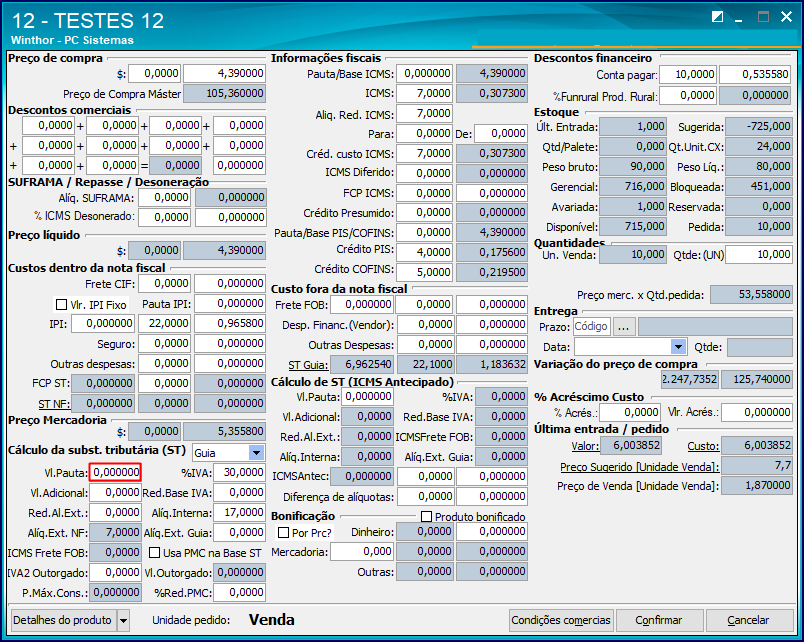Click the Crédito PIS field with 4,0000

[424, 252]
